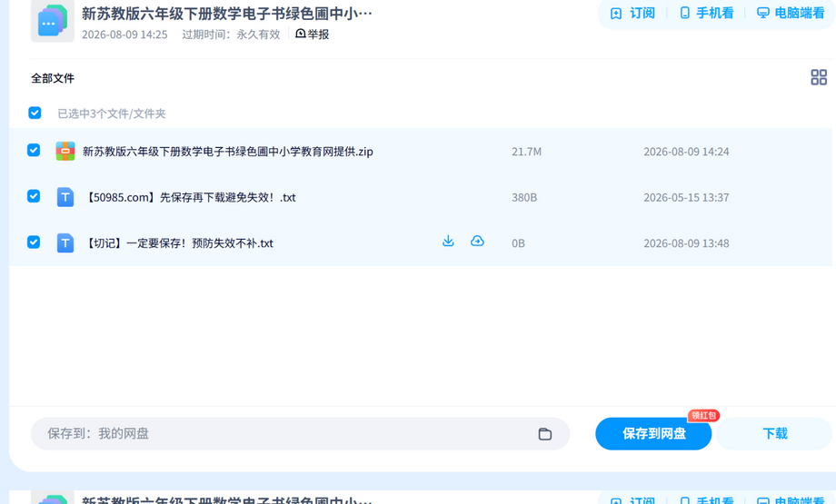Image resolution: width=836 pixels, height=504 pixels.
Task: Switch to grid view layout icon
Action: pyautogui.click(x=819, y=77)
